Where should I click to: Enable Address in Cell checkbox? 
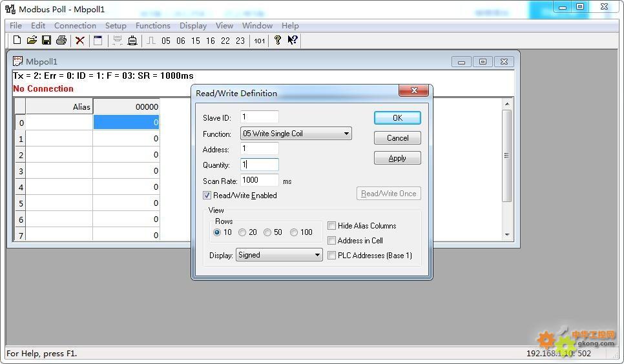331,240
